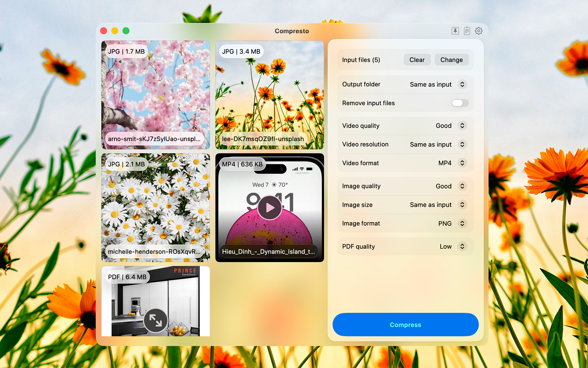This screenshot has width=588, height=368.
Task: Clear all input files
Action: (417, 60)
